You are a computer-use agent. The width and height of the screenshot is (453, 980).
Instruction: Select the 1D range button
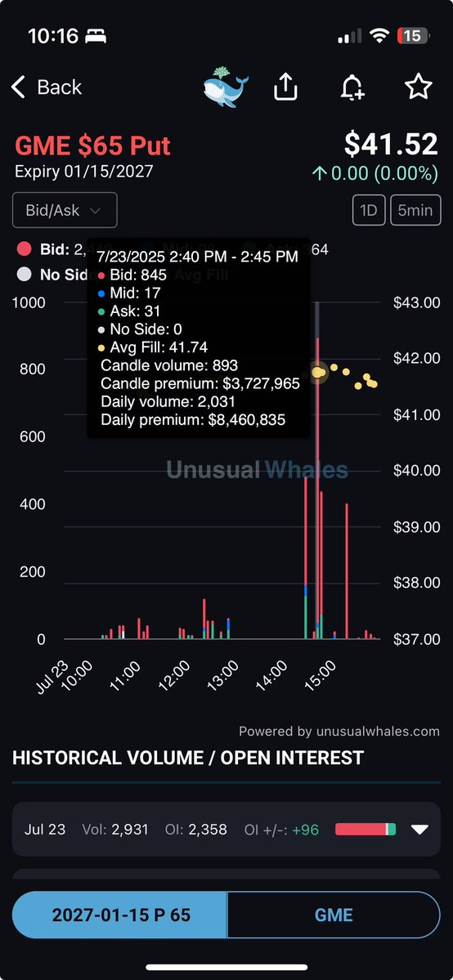pyautogui.click(x=369, y=211)
